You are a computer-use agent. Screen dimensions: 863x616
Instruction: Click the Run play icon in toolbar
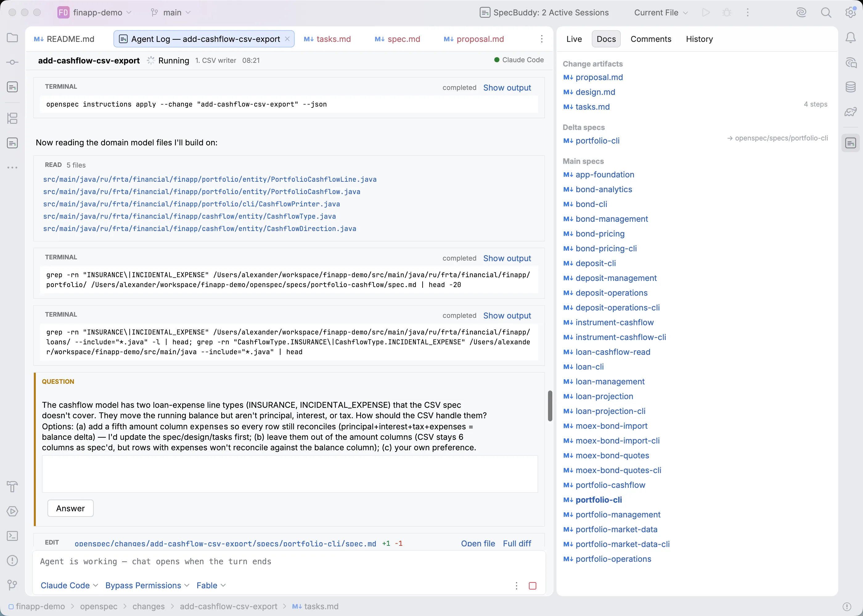pos(706,13)
